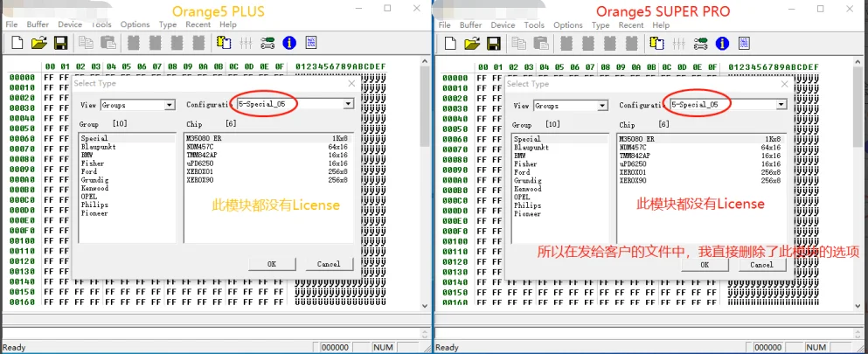Click Cancel in Orange5 PLUS Select Type dialog
Screen dimensions: 868x354
coord(329,264)
